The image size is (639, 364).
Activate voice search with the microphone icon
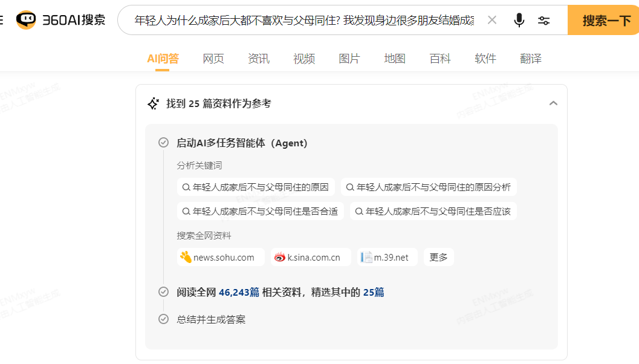(519, 20)
